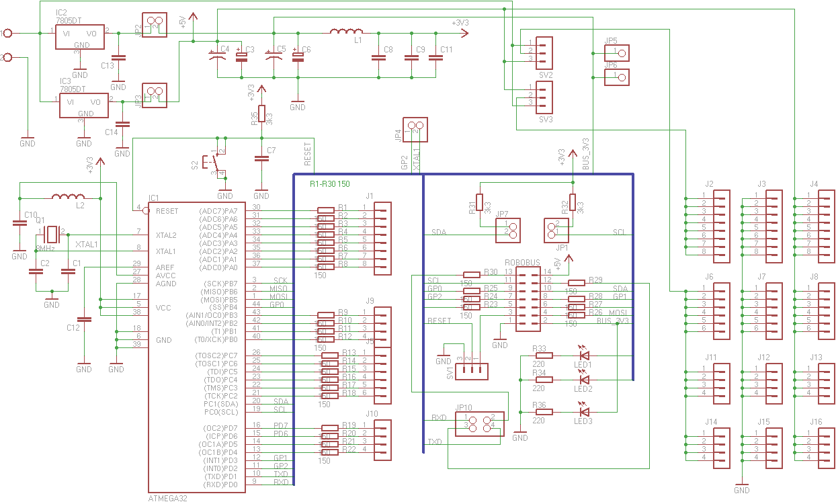Click the TXD net label near JP10

pyautogui.click(x=435, y=442)
